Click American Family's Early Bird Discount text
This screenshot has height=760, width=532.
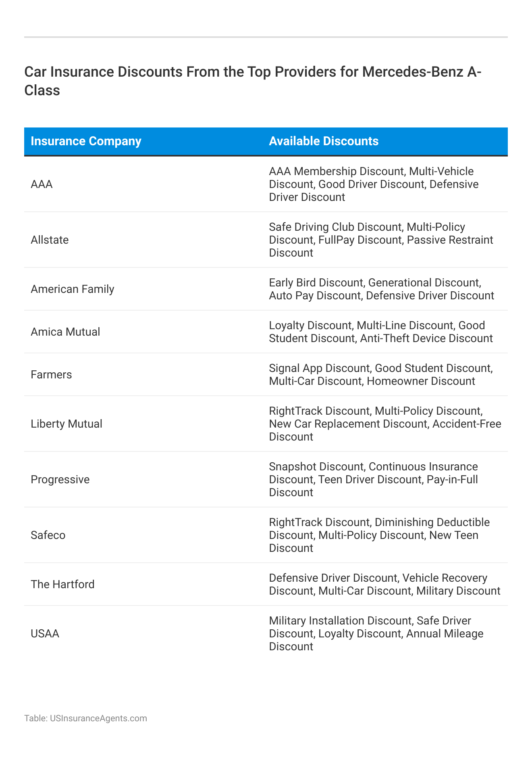coord(381,289)
